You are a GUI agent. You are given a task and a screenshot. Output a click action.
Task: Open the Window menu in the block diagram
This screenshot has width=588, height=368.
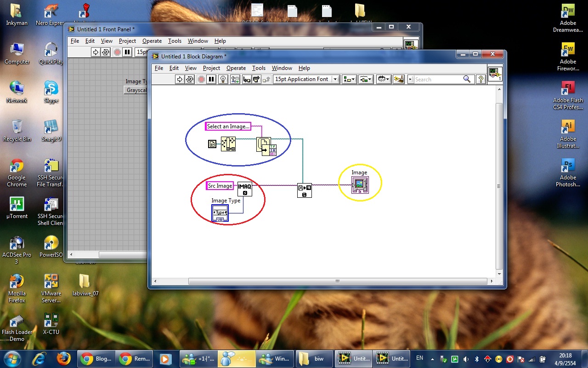[x=282, y=68]
